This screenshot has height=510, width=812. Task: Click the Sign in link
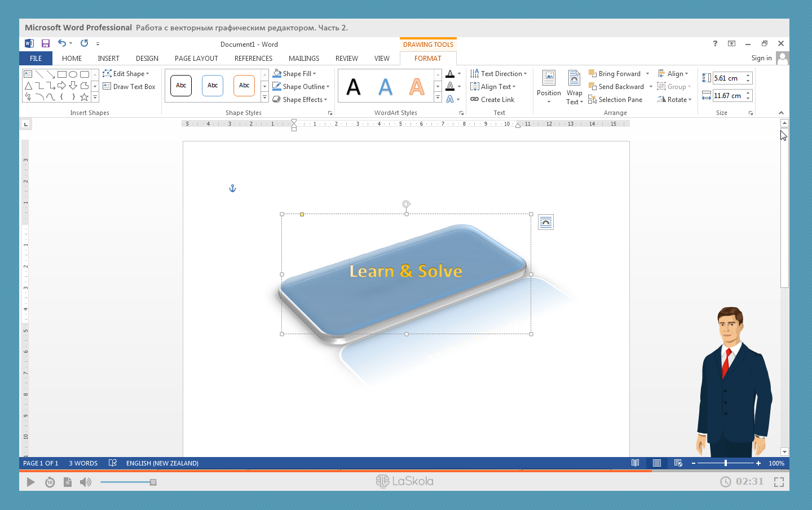coord(761,58)
